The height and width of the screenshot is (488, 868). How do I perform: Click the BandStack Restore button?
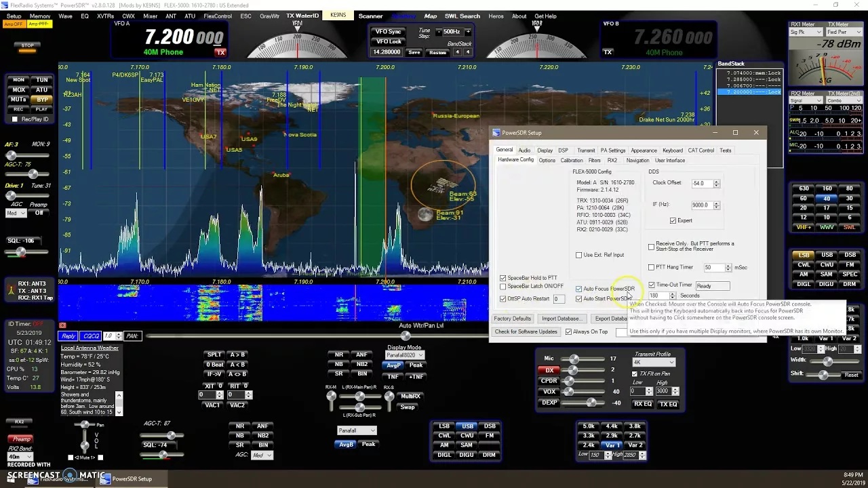tap(437, 52)
